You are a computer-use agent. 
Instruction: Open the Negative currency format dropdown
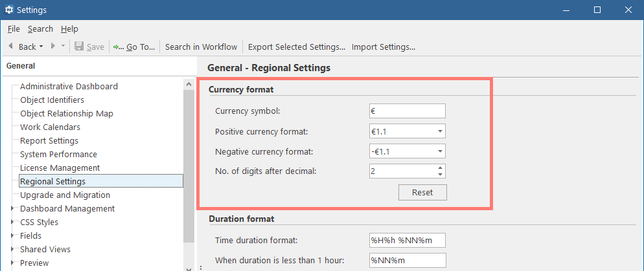(440, 151)
